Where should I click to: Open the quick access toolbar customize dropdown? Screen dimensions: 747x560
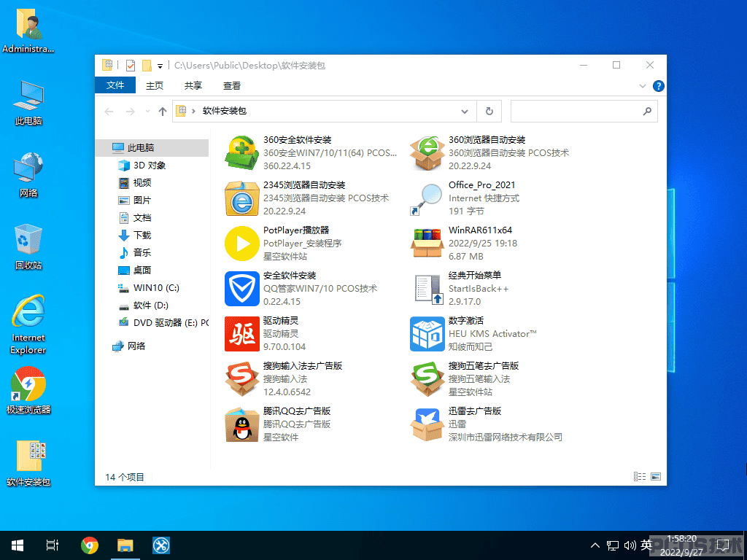point(160,66)
